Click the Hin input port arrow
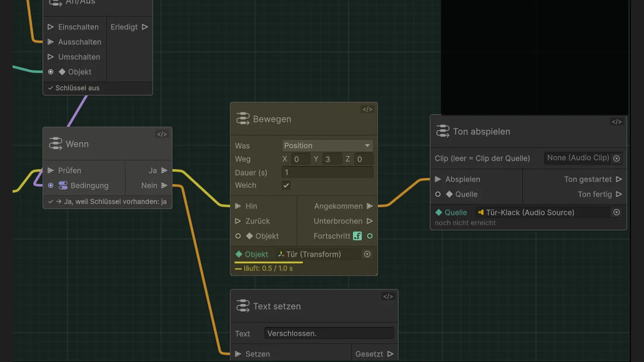Image resolution: width=644 pixels, height=362 pixels. tap(238, 206)
